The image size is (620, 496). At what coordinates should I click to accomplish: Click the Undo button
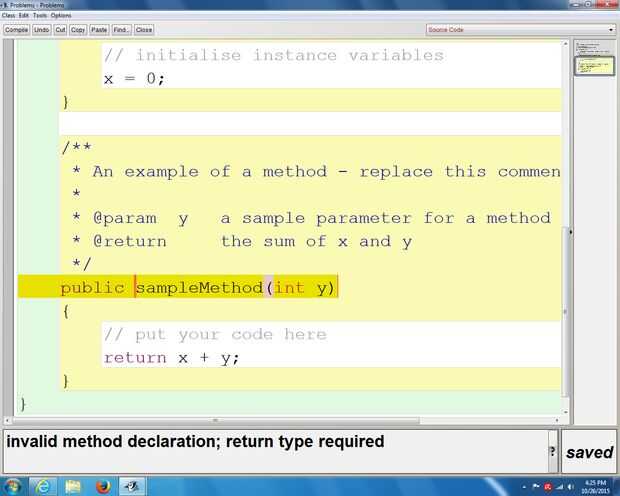coord(42,30)
